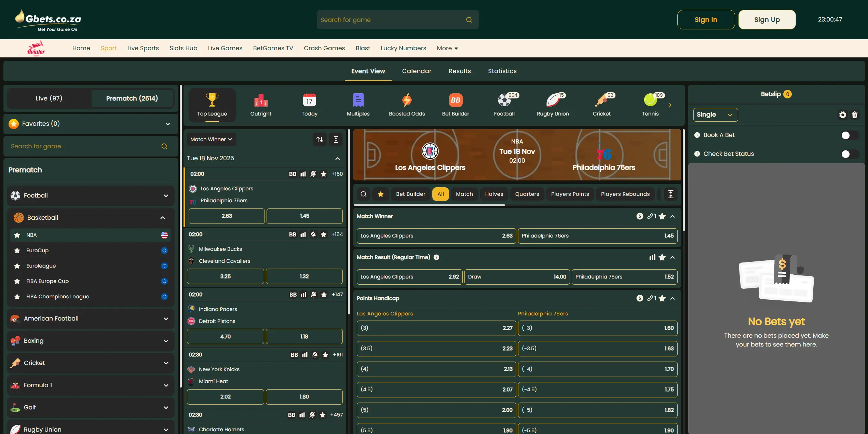
Task: Click the muted bell icon on the Clippers match row
Action: coord(313,174)
